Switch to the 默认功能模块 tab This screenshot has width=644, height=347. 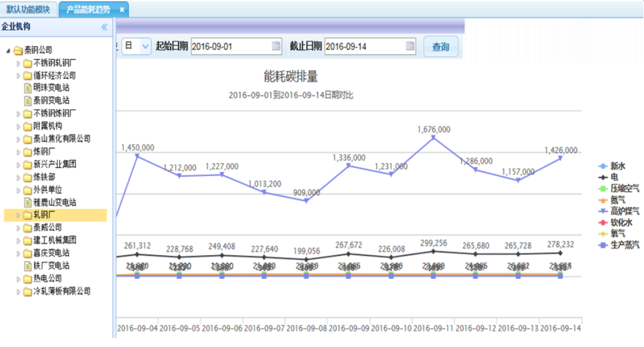click(x=29, y=10)
